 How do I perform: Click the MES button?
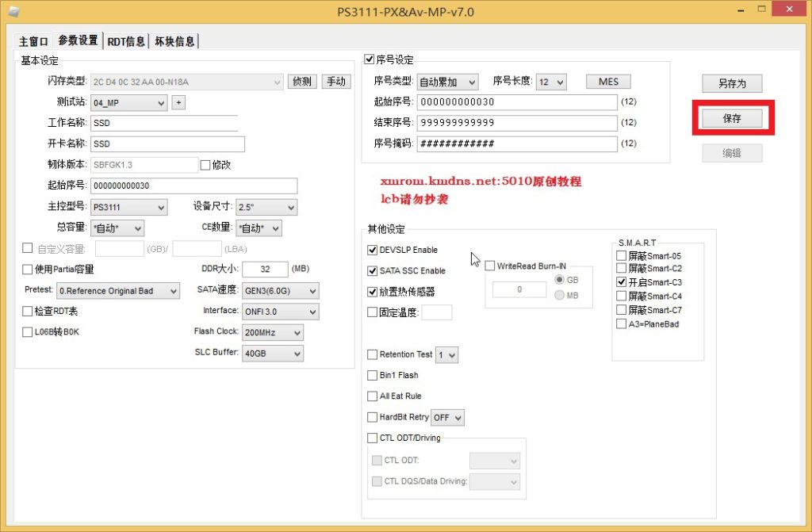click(608, 82)
